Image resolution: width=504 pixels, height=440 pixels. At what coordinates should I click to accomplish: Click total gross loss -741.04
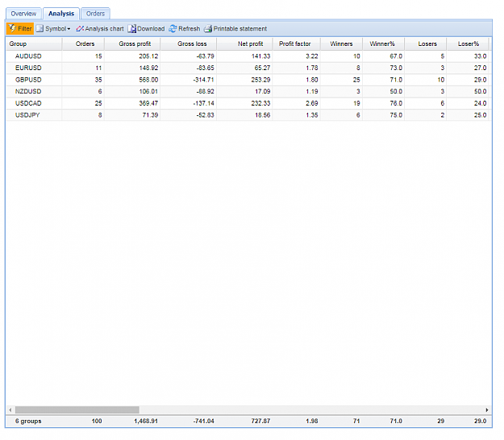coord(204,421)
